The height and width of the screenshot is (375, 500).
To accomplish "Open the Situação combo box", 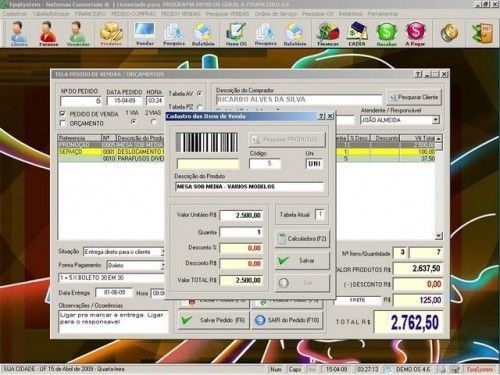I will 124,252.
